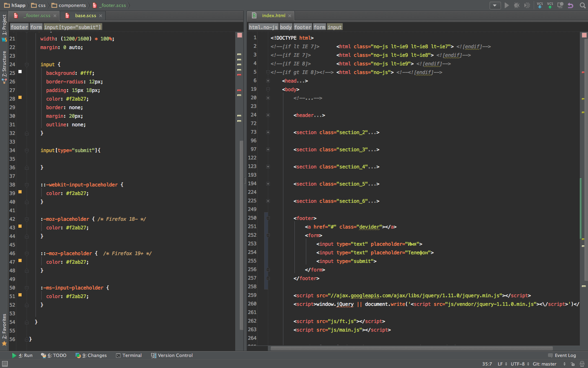
Task: Update project with VCS down-arrow icon
Action: click(540, 5)
